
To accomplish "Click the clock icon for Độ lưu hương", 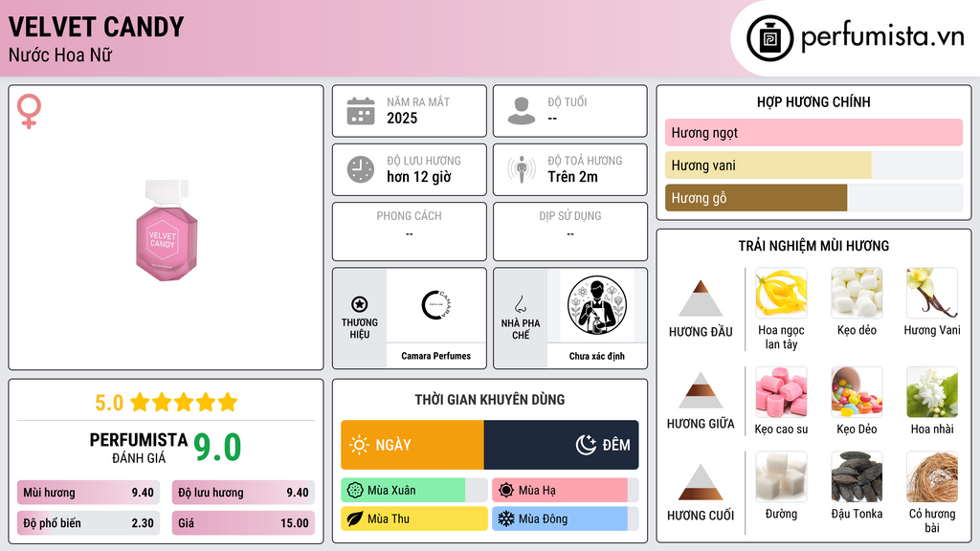I will click(361, 169).
